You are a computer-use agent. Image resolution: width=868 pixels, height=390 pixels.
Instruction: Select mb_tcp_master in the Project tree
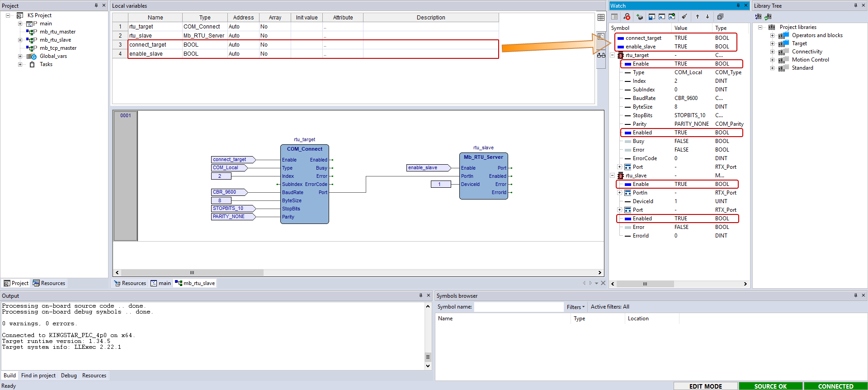click(58, 48)
